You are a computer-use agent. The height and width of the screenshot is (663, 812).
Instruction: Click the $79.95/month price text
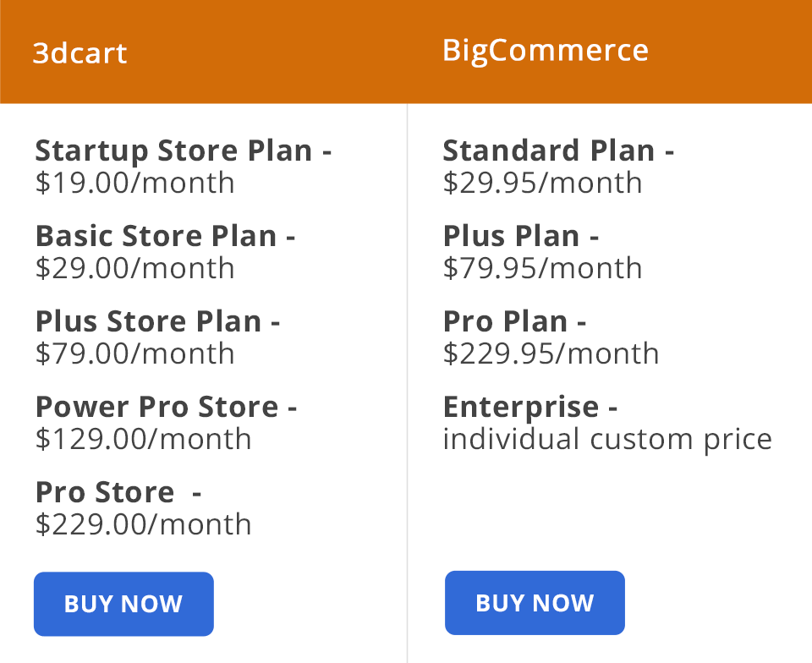[542, 268]
